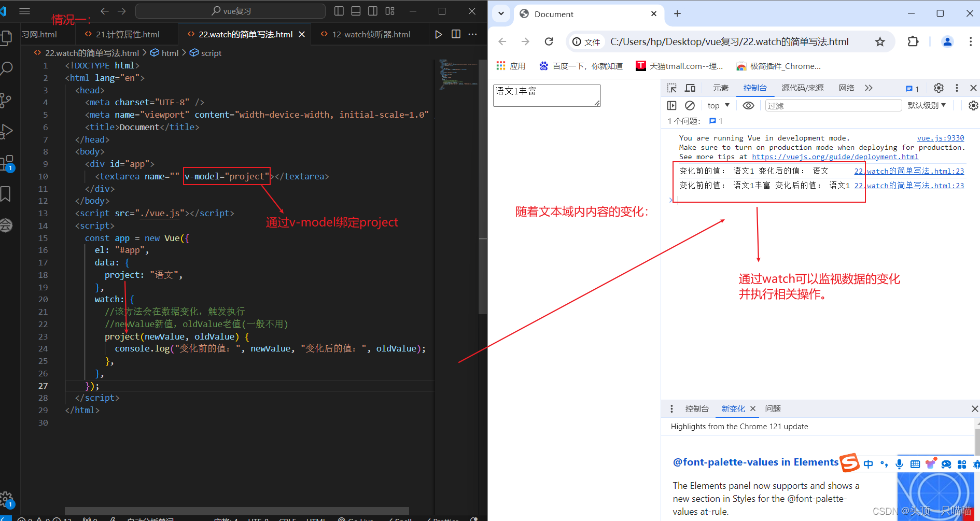Open Chrome three-dot menu
980x521 pixels.
[x=971, y=41]
